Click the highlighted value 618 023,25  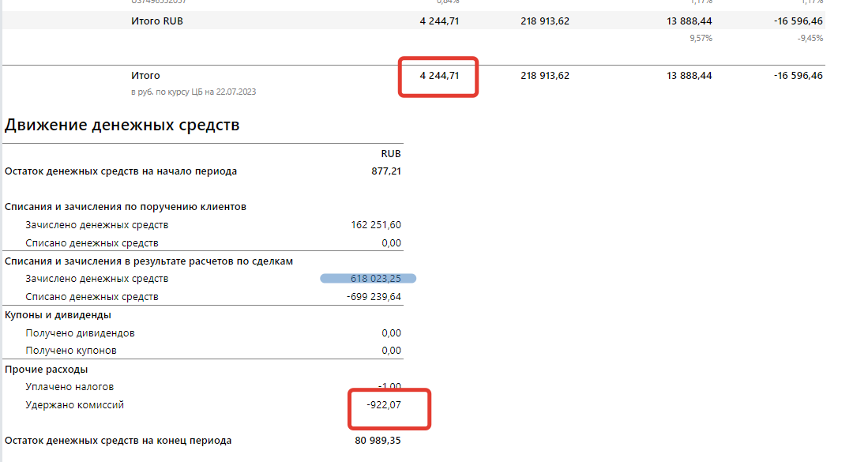coord(375,279)
